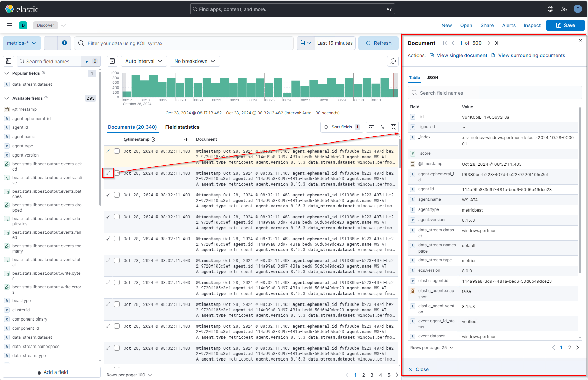Open the saved search chevron menu
588x380 pixels.
pos(64,25)
